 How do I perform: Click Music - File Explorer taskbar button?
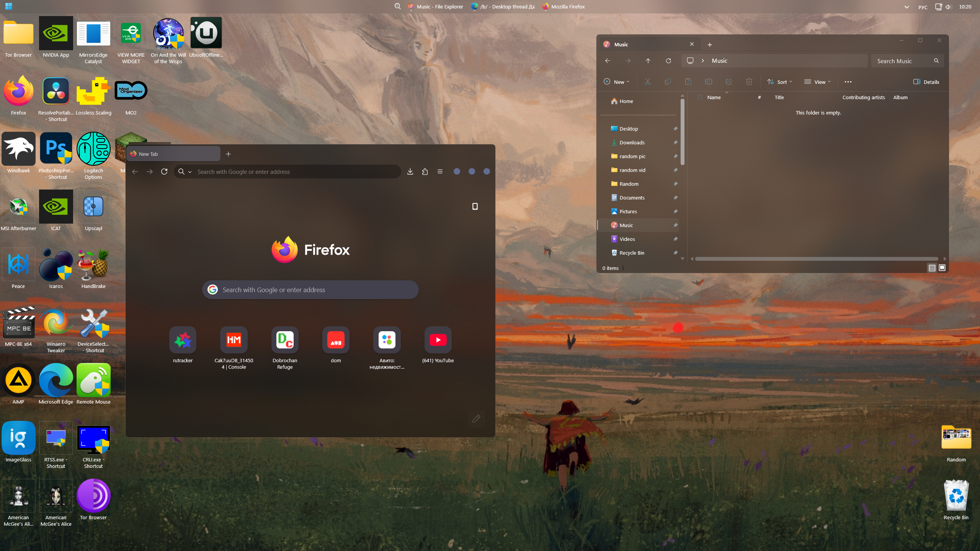pyautogui.click(x=435, y=7)
